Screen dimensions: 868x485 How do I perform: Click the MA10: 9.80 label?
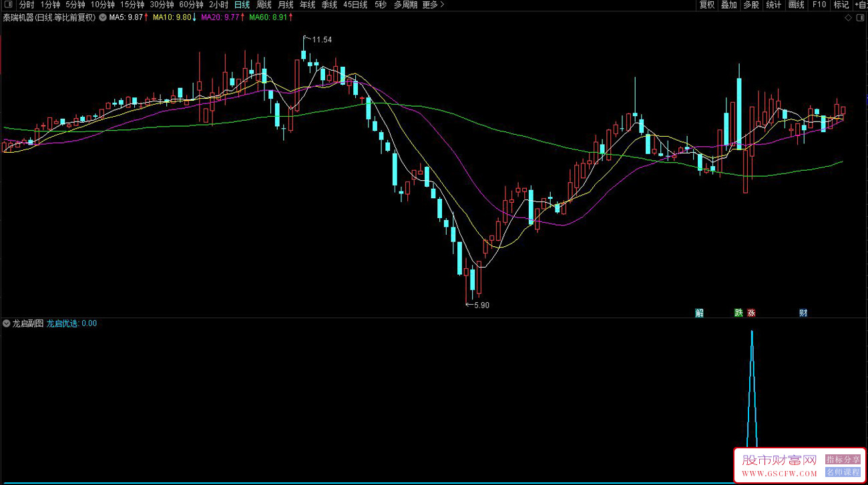(x=174, y=17)
